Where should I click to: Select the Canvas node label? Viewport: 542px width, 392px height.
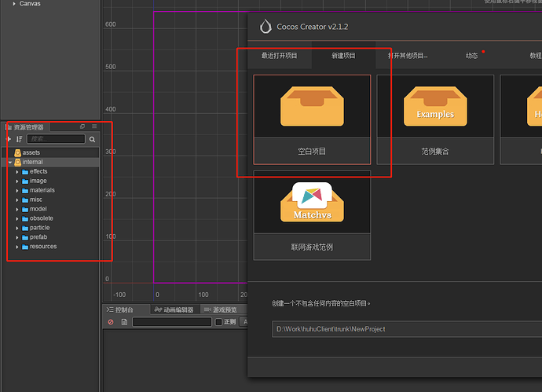click(x=30, y=4)
